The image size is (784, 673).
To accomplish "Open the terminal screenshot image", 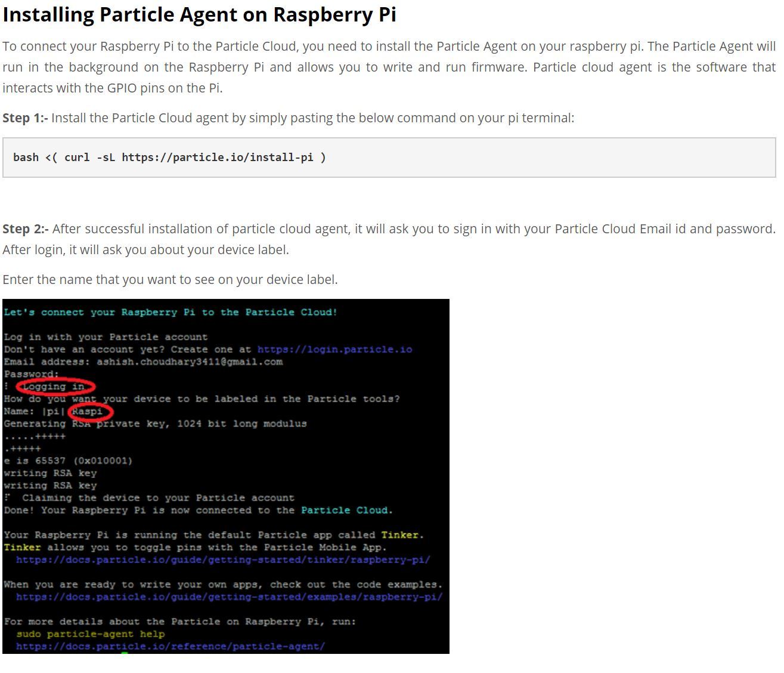I will coord(226,476).
